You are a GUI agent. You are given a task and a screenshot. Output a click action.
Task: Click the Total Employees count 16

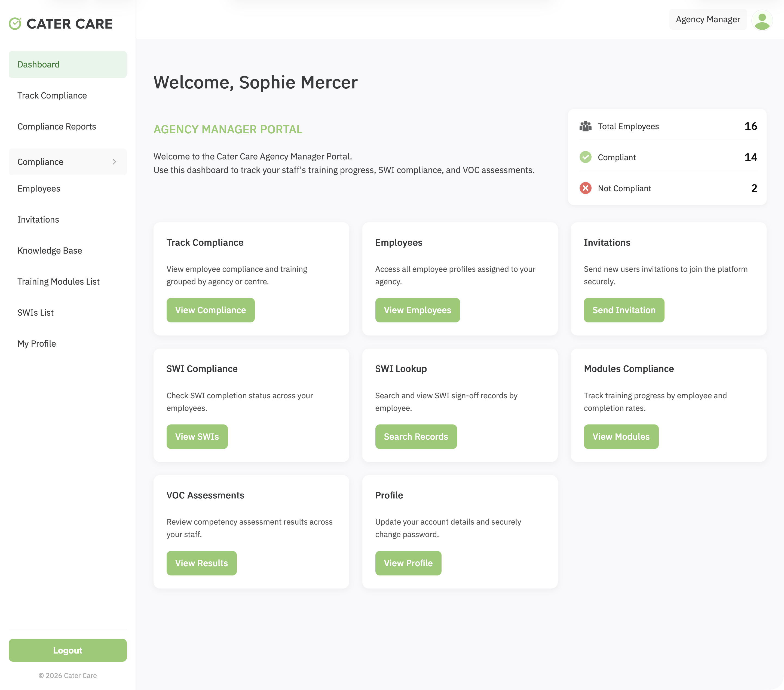point(751,126)
